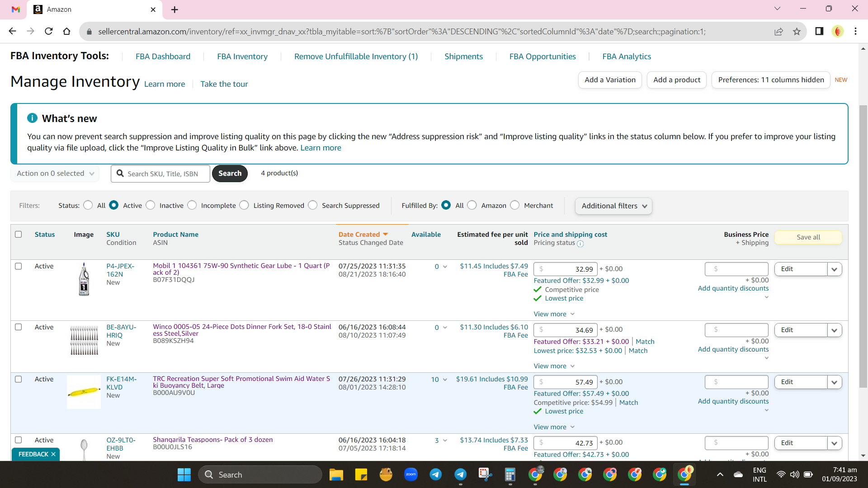Expand available quantity 10 details
Screen dimensions: 868x488
[445, 380]
